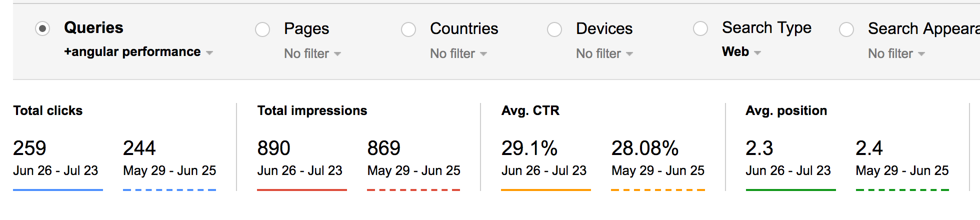Click the dashed green position legend line
Image resolution: width=980 pixels, height=220 pixels.
[x=902, y=190]
